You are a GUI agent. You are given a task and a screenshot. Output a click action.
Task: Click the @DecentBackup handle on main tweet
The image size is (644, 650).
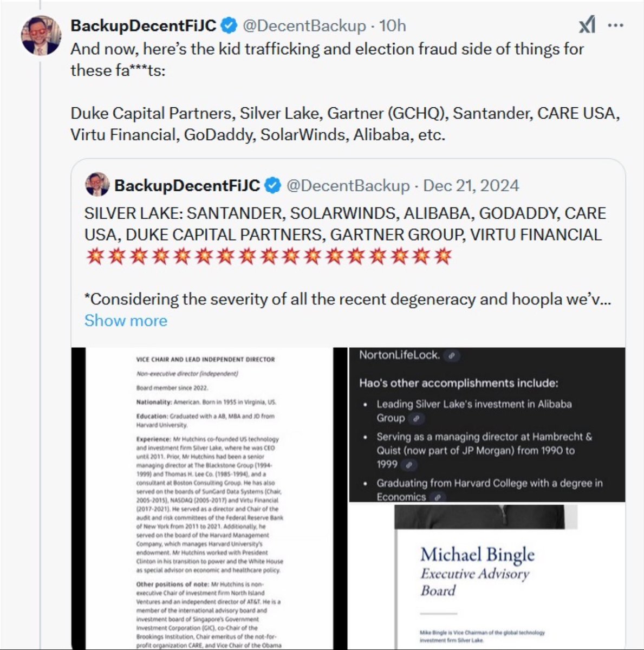pyautogui.click(x=304, y=25)
